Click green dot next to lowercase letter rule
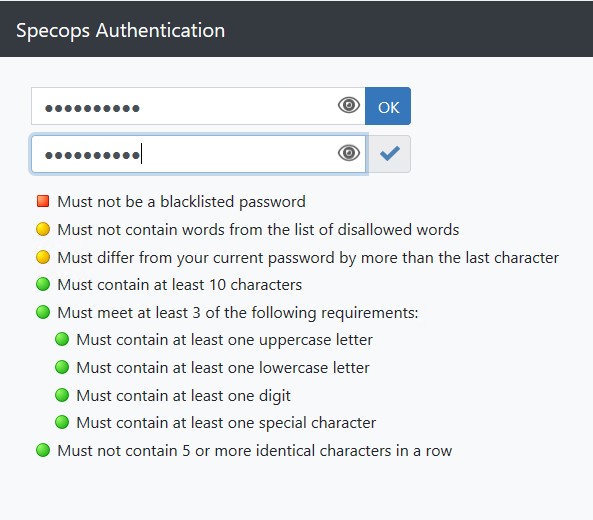The height and width of the screenshot is (520, 593). coord(62,367)
